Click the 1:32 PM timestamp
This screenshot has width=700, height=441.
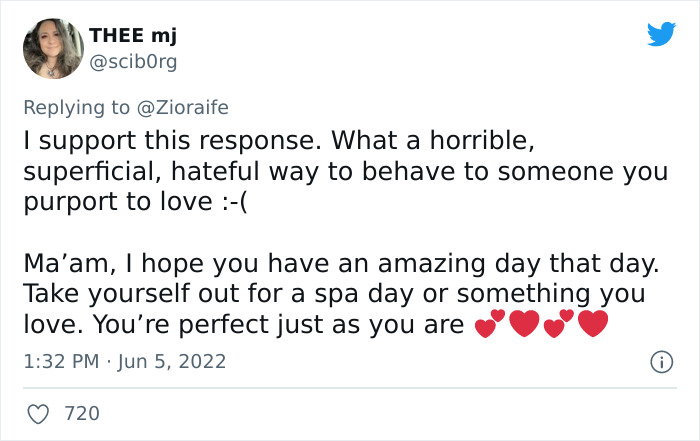point(62,360)
